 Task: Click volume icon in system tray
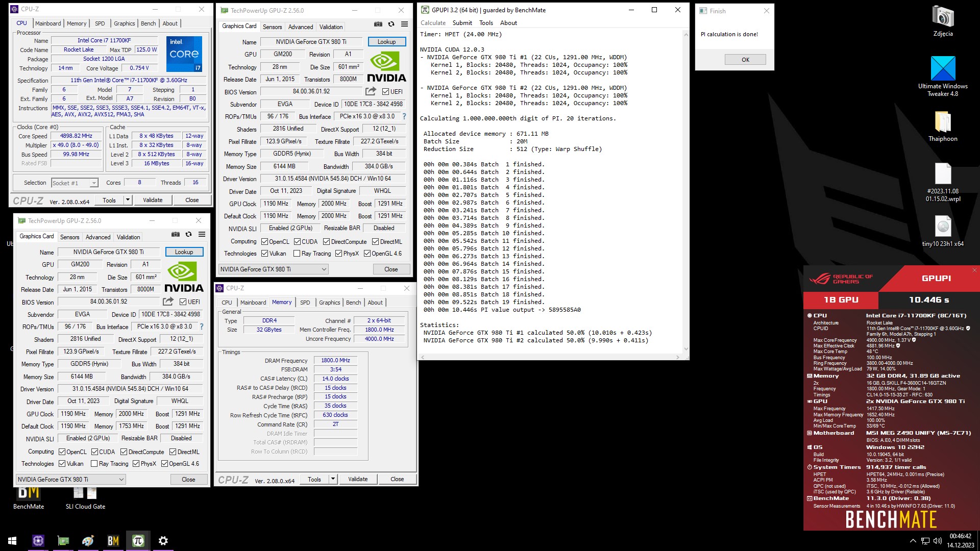pyautogui.click(x=938, y=541)
